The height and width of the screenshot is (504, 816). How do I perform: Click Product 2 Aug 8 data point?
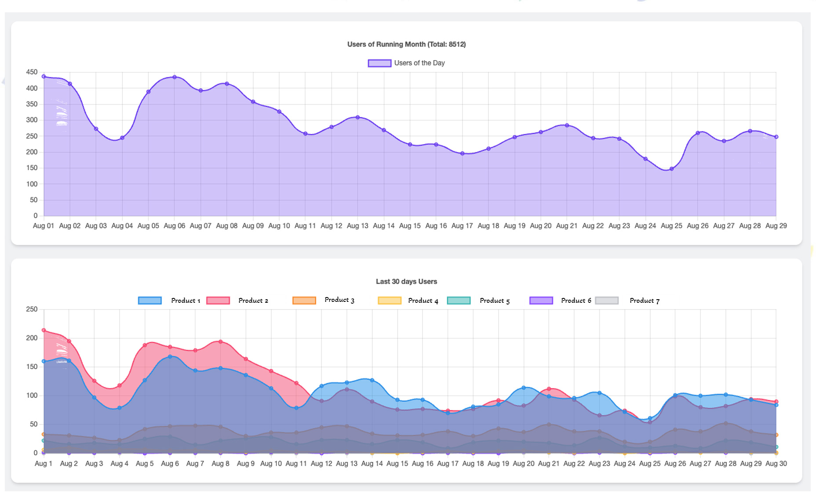(x=221, y=341)
